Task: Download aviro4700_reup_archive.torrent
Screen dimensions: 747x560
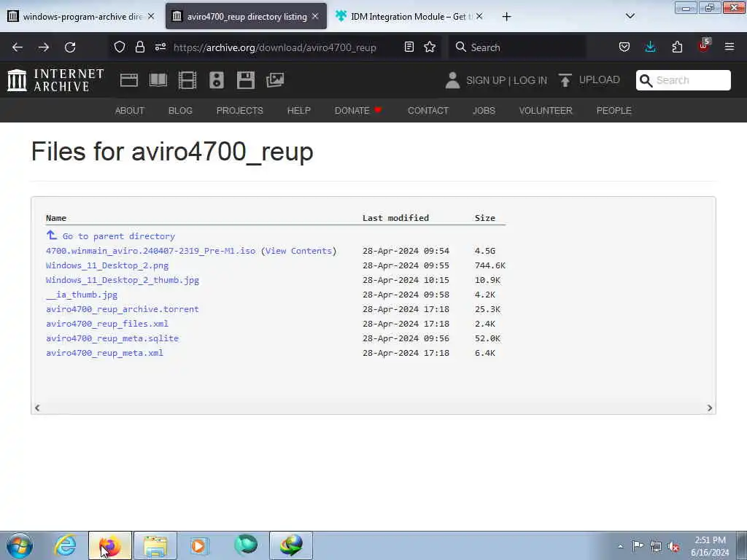Action: coord(123,309)
